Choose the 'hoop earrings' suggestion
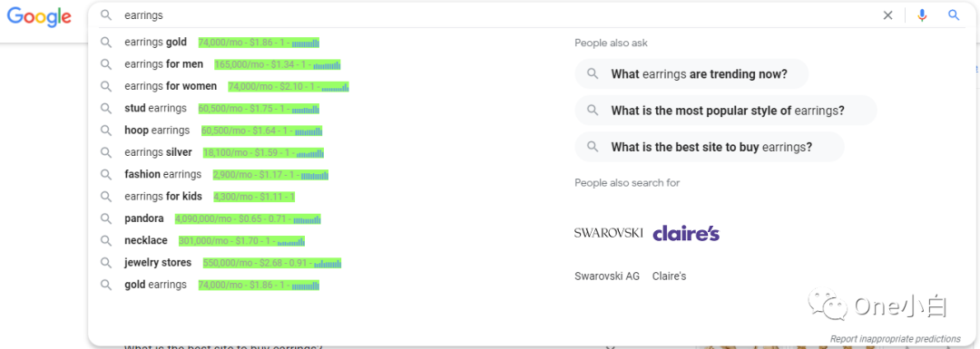The image size is (980, 349). point(157,131)
